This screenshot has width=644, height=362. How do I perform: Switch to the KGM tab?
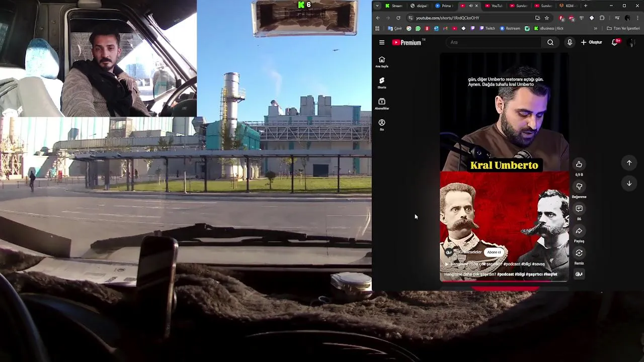pyautogui.click(x=568, y=6)
